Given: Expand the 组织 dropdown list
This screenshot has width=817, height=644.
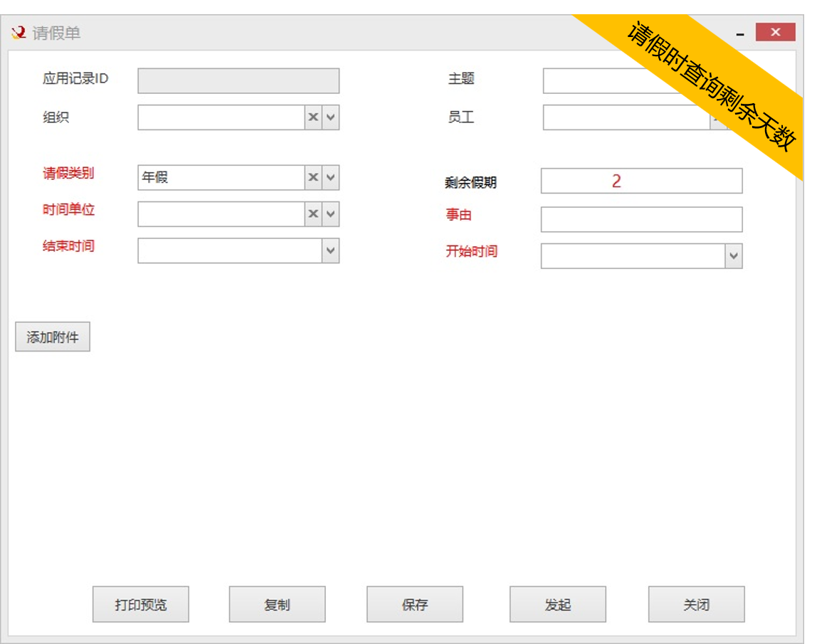Looking at the screenshot, I should (x=330, y=117).
